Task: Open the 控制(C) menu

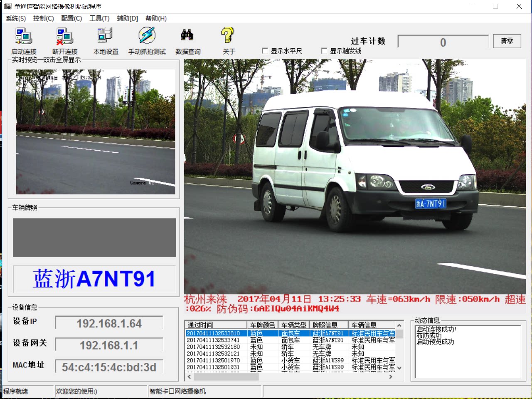Action: 44,18
